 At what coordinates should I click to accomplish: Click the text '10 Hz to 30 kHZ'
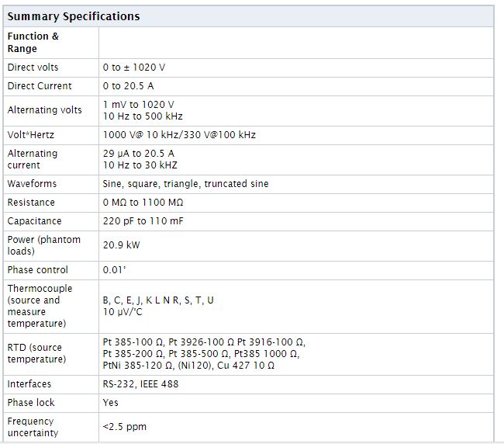click(x=140, y=165)
